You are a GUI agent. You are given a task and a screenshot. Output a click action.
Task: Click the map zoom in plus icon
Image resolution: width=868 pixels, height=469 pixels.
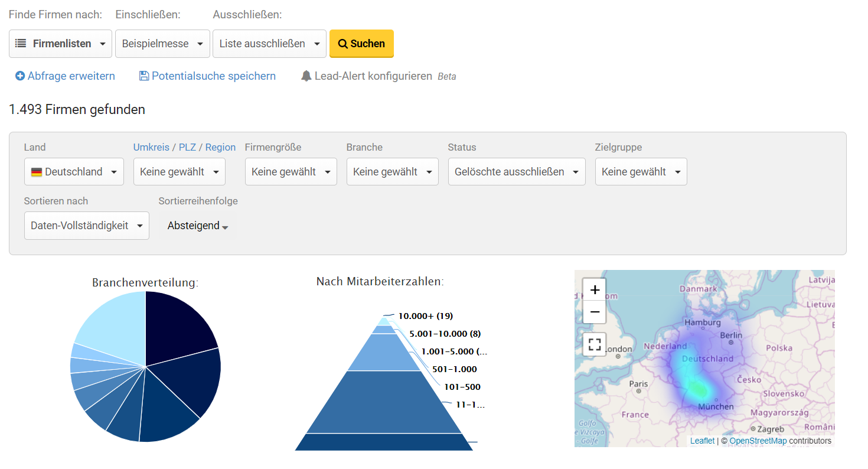pos(595,289)
